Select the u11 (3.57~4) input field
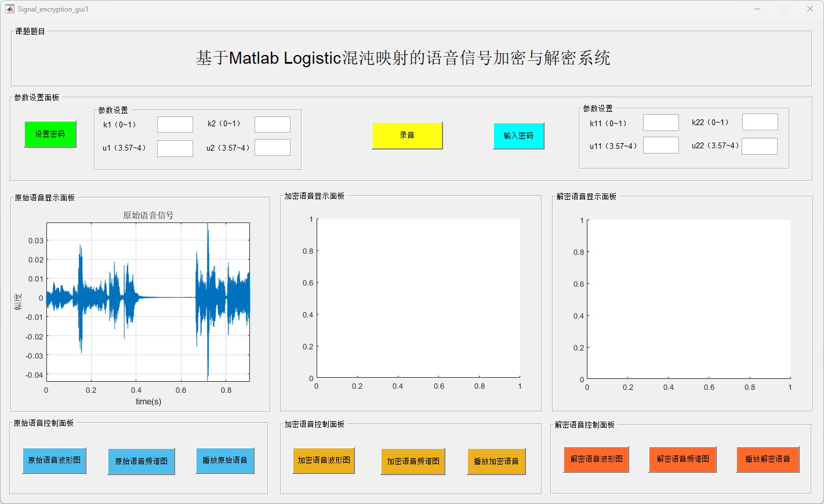Image resolution: width=824 pixels, height=504 pixels. click(660, 145)
